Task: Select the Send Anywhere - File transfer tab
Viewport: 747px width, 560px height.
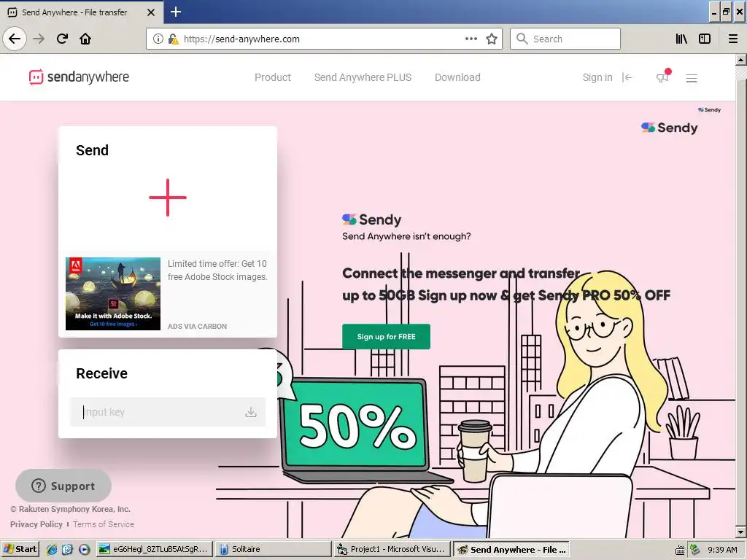Action: pyautogui.click(x=82, y=12)
